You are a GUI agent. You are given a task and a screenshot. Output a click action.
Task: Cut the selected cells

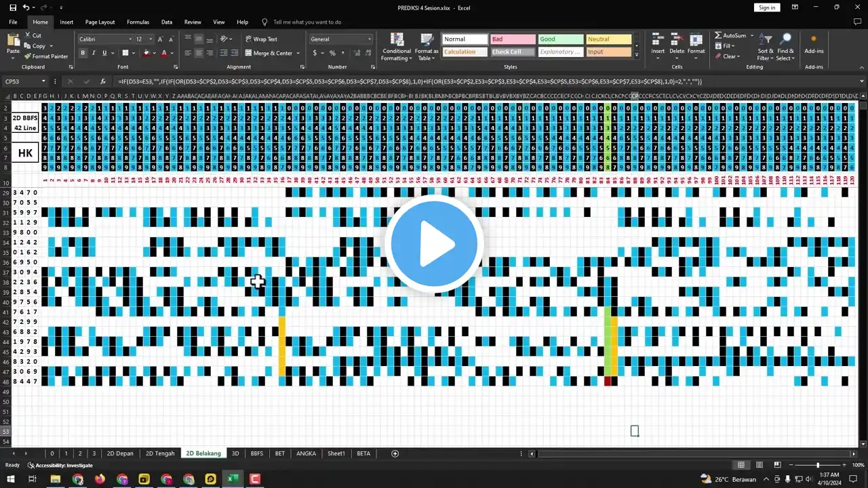[x=33, y=35]
